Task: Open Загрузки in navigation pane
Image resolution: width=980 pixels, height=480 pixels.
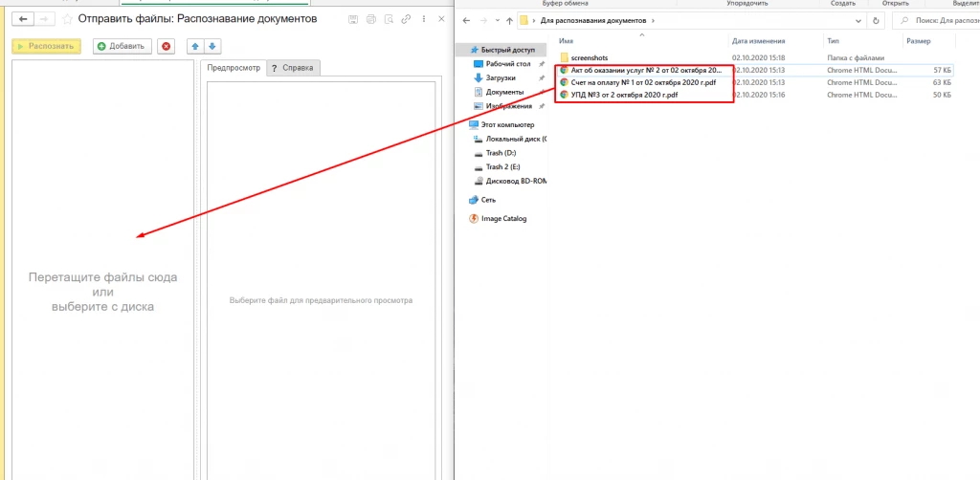Action: tap(501, 78)
